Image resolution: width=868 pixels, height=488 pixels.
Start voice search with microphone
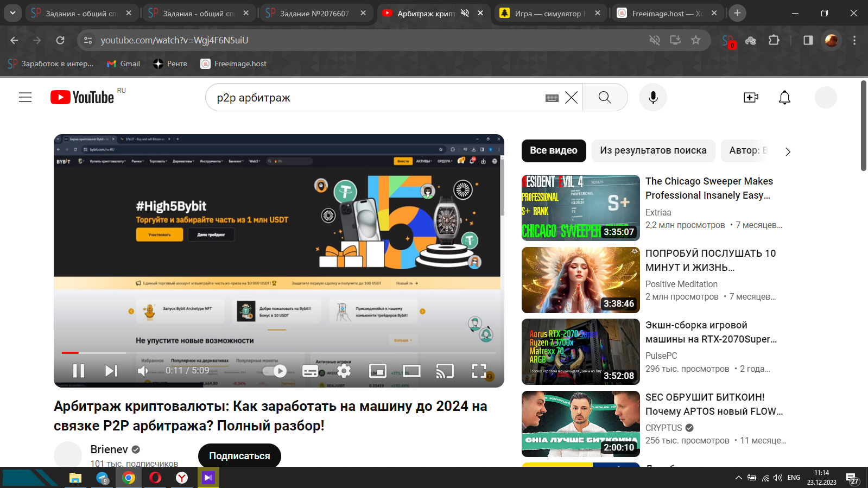coord(653,97)
